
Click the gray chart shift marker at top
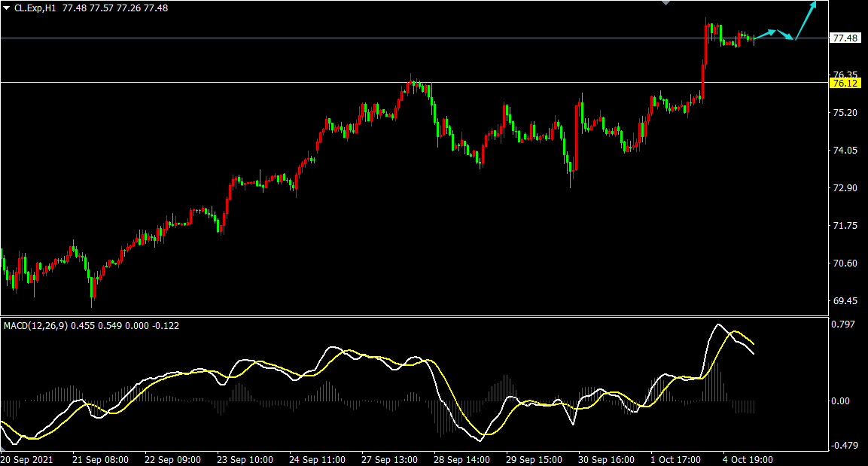[665, 3]
